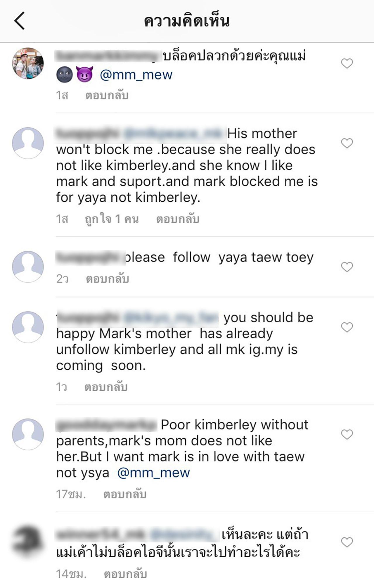
Task: Open avatar beside "you should be happy" comment
Action: 28,327
